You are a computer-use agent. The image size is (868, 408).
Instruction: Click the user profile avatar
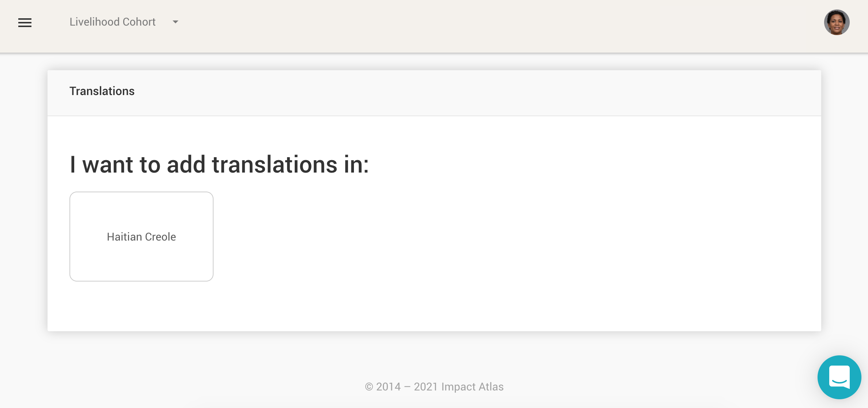(x=837, y=22)
